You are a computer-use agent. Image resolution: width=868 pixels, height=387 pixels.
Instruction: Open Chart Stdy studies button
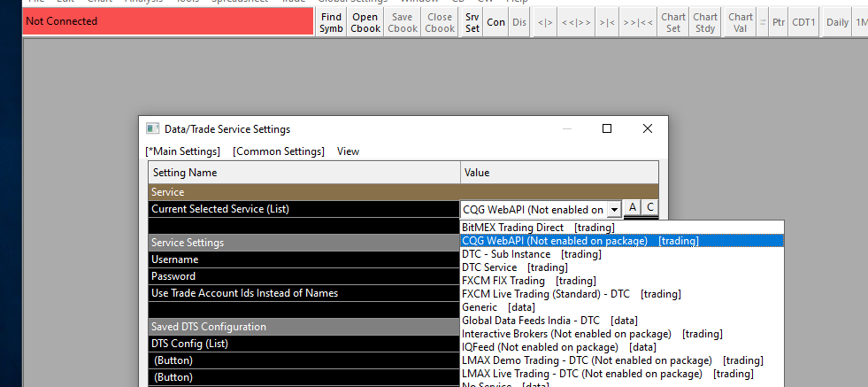point(705,23)
